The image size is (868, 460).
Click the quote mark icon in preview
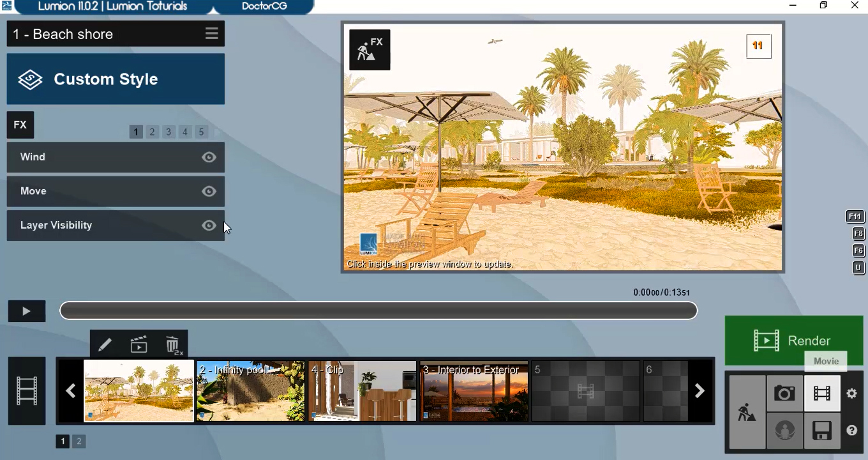click(x=759, y=46)
